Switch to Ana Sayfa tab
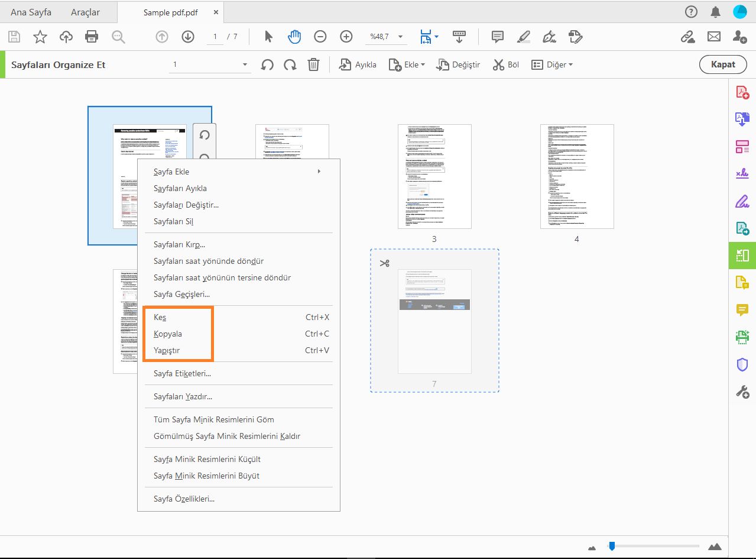 pos(31,12)
